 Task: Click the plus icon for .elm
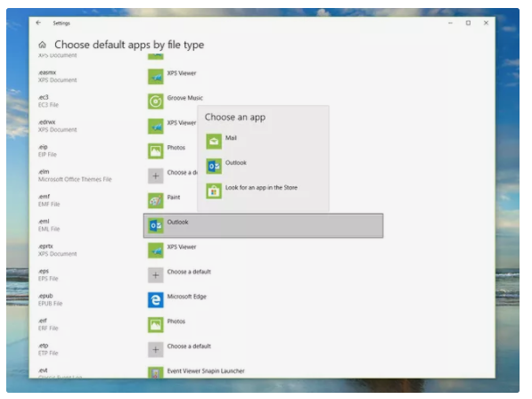156,176
